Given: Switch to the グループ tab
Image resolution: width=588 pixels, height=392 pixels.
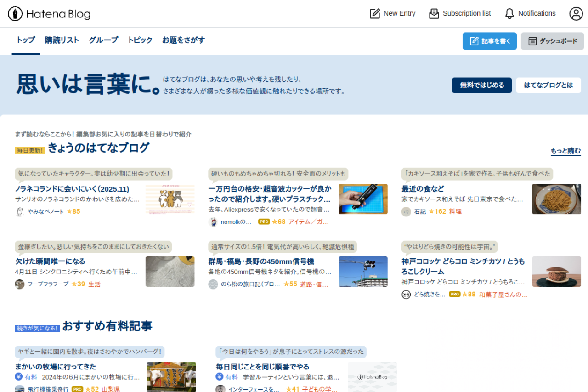Looking at the screenshot, I should click(103, 40).
